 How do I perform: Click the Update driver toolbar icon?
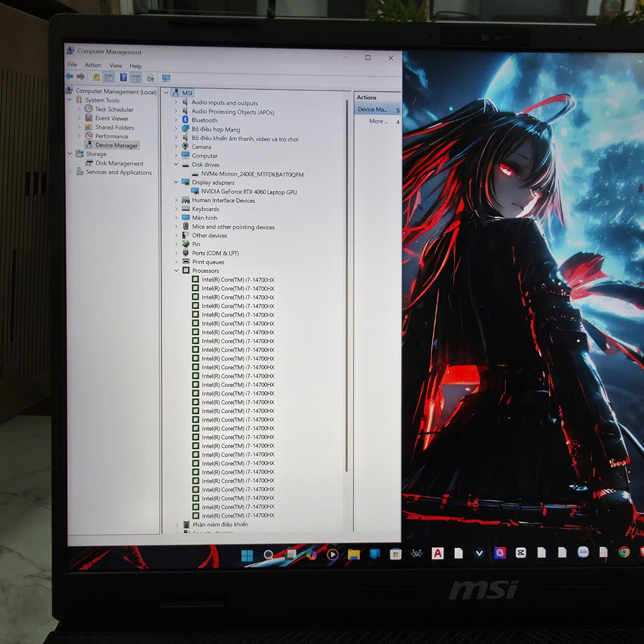tap(150, 78)
